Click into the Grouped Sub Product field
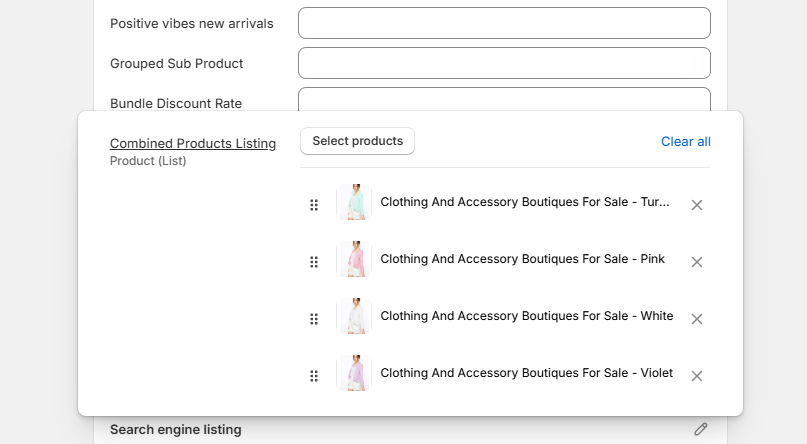This screenshot has height=444, width=807. 504,63
